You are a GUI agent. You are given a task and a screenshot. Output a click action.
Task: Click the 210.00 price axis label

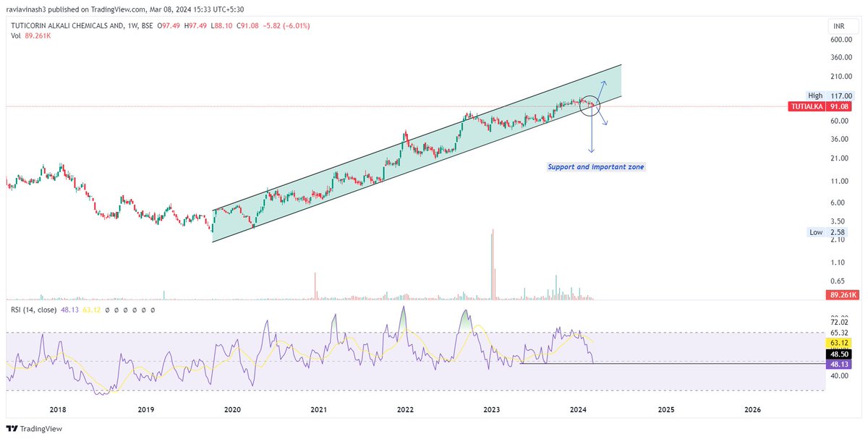(842, 77)
